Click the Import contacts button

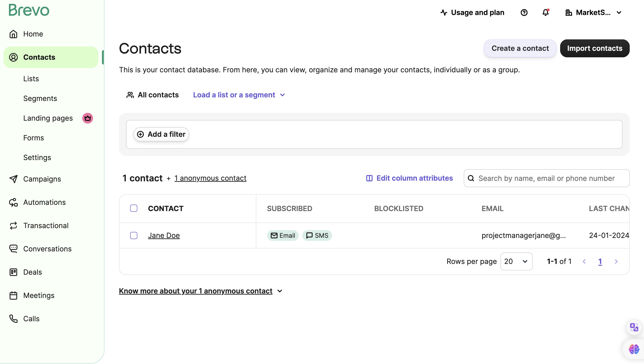click(595, 48)
